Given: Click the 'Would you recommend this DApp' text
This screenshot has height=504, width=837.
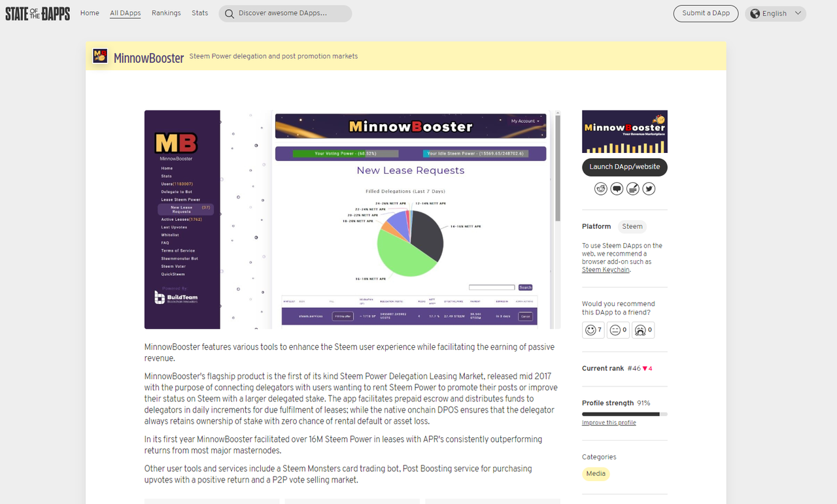Looking at the screenshot, I should coord(618,308).
